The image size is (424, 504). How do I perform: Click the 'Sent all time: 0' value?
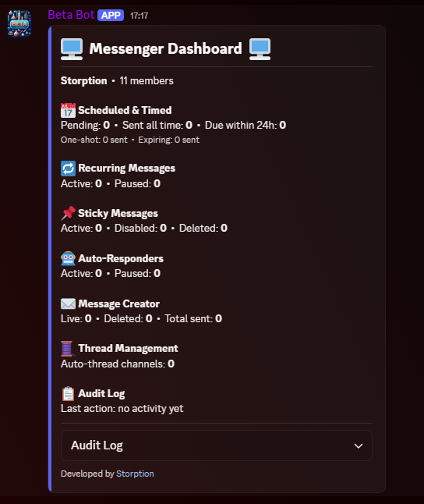click(157, 125)
